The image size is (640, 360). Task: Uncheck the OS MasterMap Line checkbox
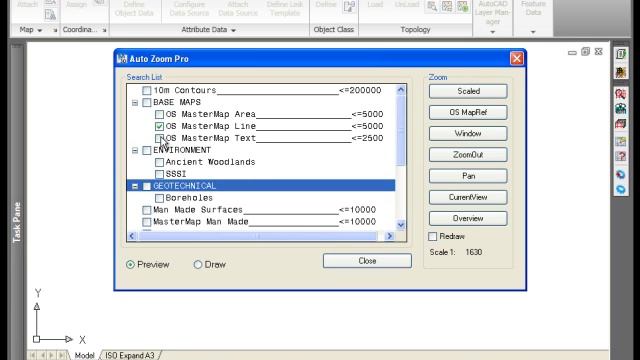(159, 126)
